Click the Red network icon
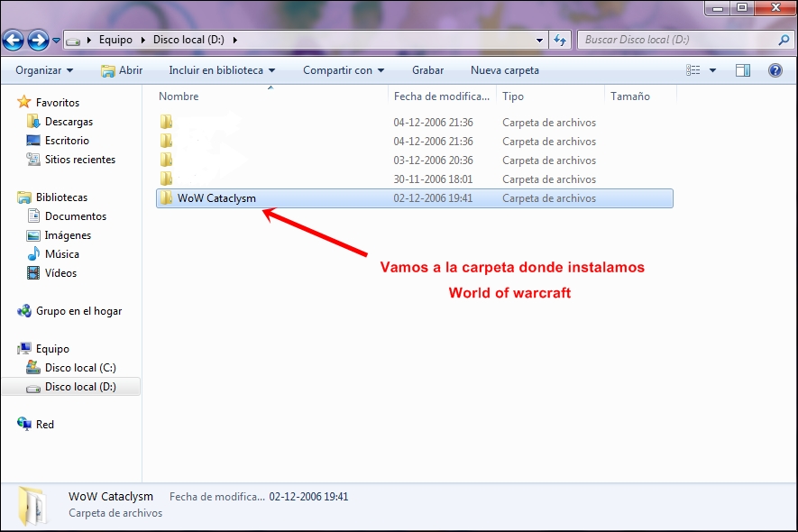 point(24,424)
